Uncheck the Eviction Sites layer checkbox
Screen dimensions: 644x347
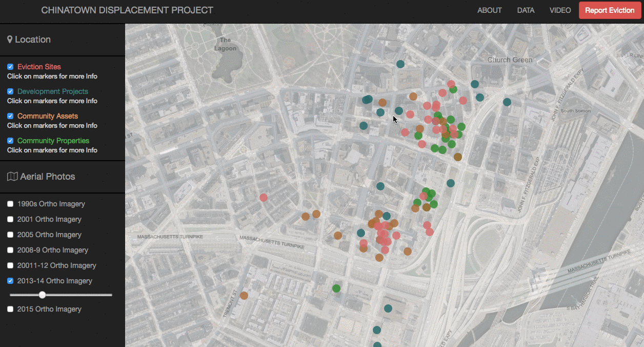point(10,67)
